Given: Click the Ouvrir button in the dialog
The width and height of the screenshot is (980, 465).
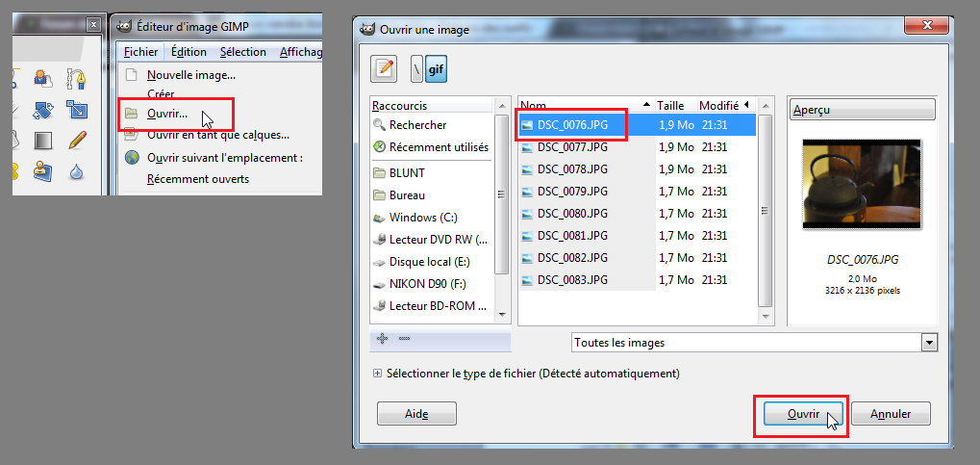Looking at the screenshot, I should click(803, 414).
